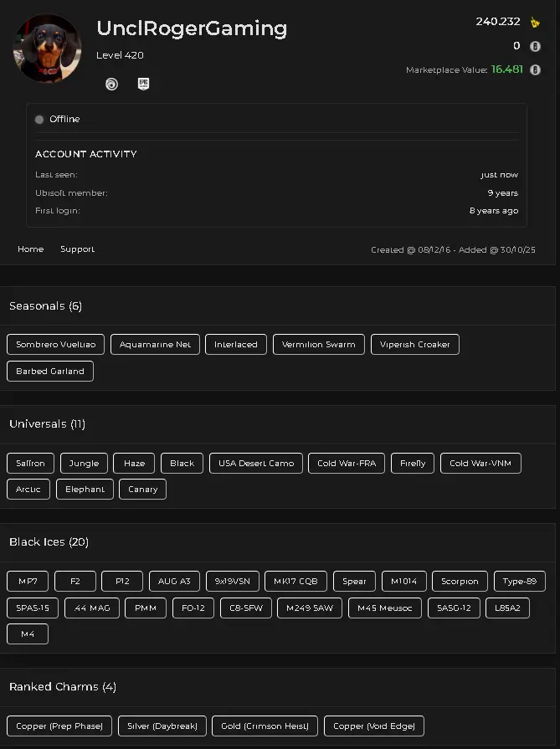Image resolution: width=560 pixels, height=749 pixels.
Task: Select the SPAS-15 Black Ice tag
Action: click(x=33, y=608)
